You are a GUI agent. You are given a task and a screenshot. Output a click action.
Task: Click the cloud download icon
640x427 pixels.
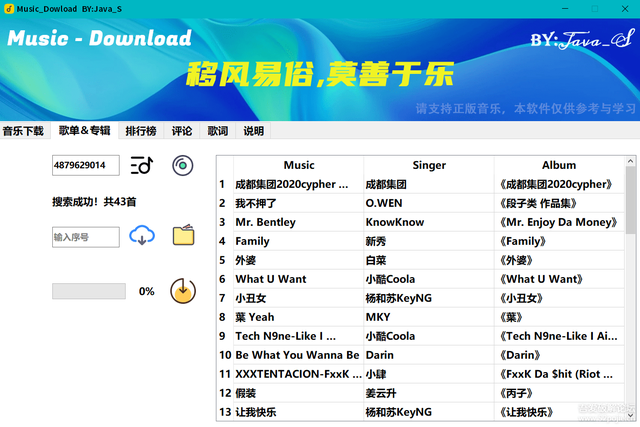coord(142,235)
